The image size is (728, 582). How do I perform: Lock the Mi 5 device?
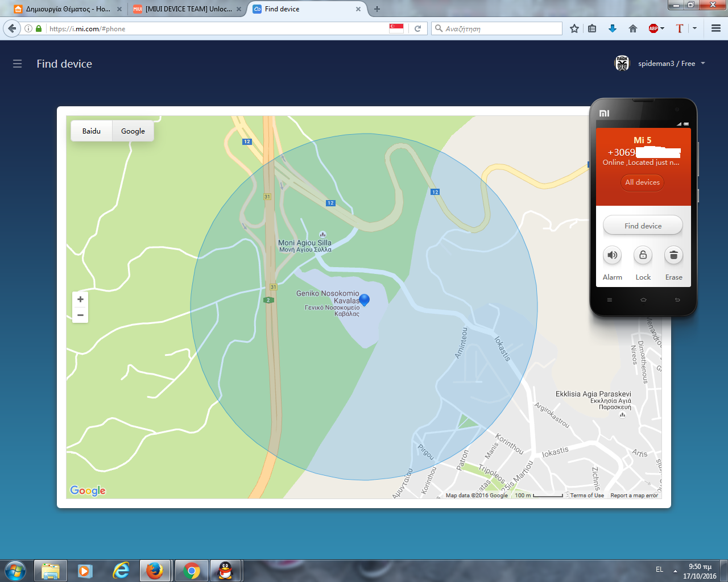pyautogui.click(x=643, y=255)
